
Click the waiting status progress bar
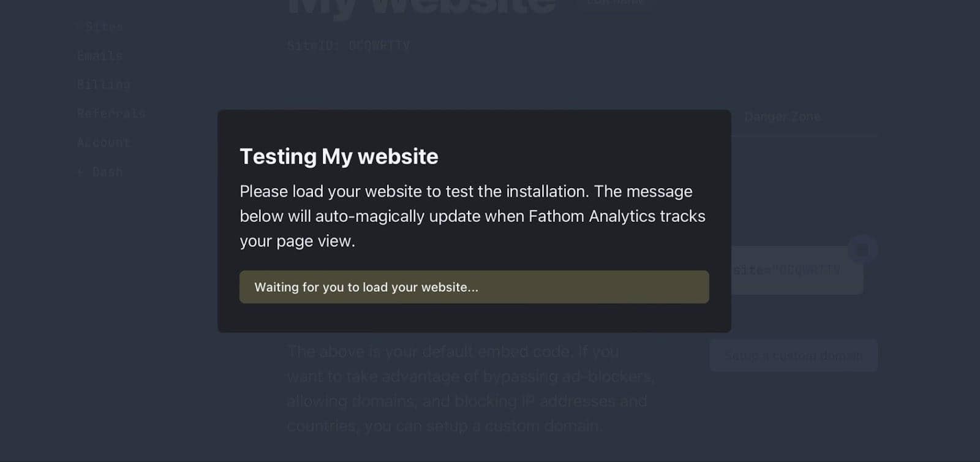pyautogui.click(x=473, y=287)
